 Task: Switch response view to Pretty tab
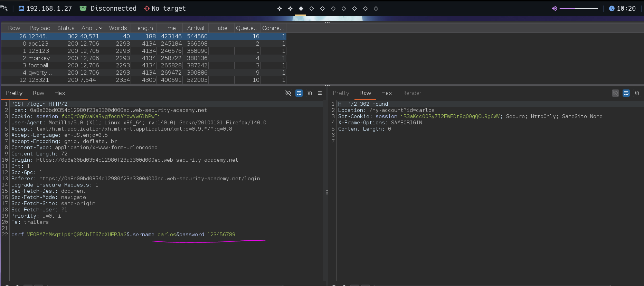[341, 93]
